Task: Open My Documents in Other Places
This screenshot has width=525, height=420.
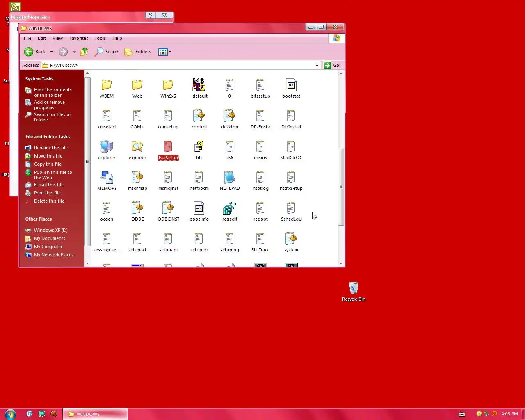Action: (49, 238)
